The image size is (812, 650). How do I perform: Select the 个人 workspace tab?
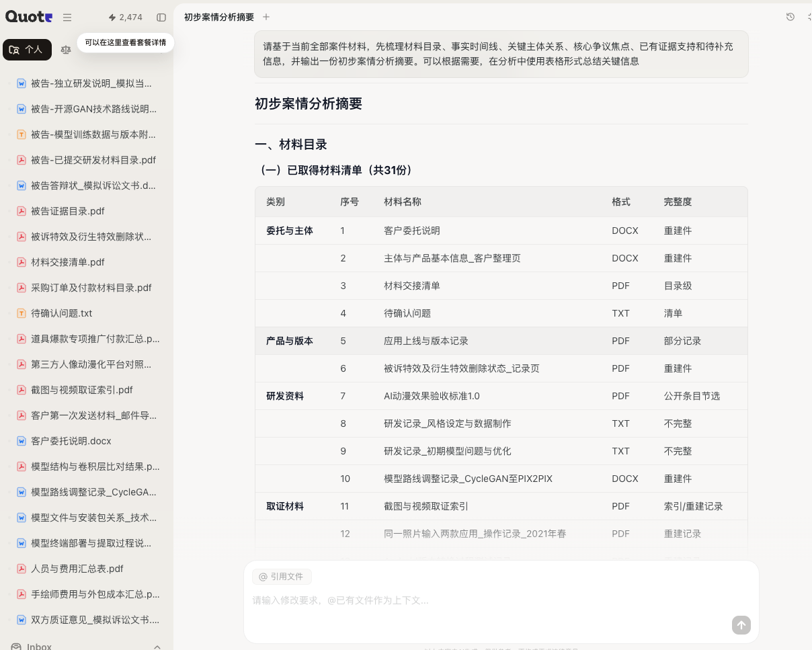(27, 50)
